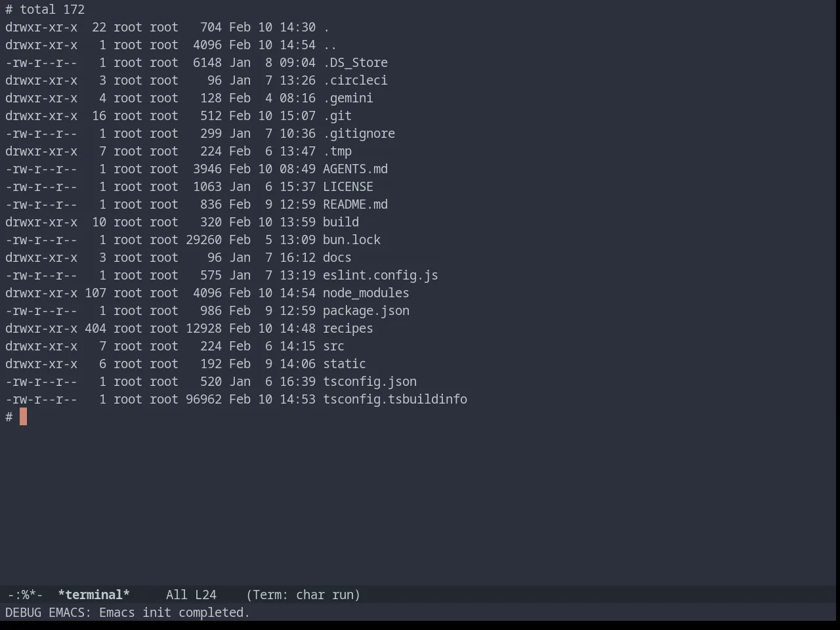The width and height of the screenshot is (840, 630).
Task: Click the .DS_Store filename in listing
Action: tap(355, 62)
